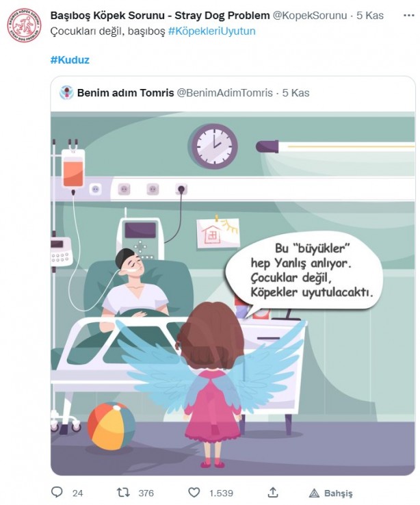Click the Başıboş Köpek Sorunu profile avatar
Screen dimensions: 420x505
tap(24, 25)
